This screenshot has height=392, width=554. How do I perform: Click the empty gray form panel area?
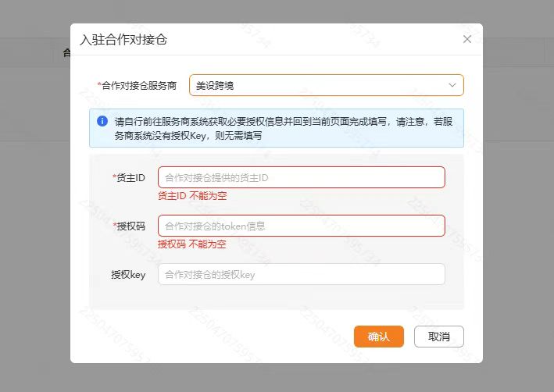[x=277, y=298]
